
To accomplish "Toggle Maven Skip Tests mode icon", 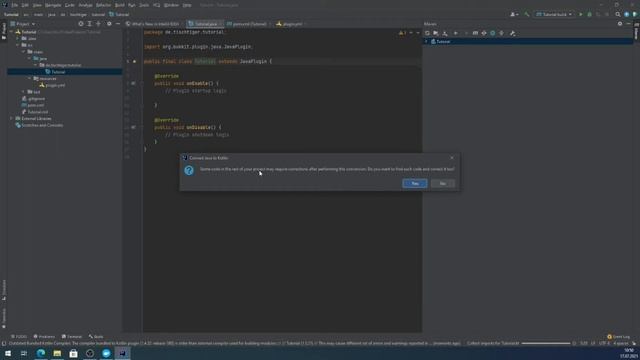I will point(493,33).
